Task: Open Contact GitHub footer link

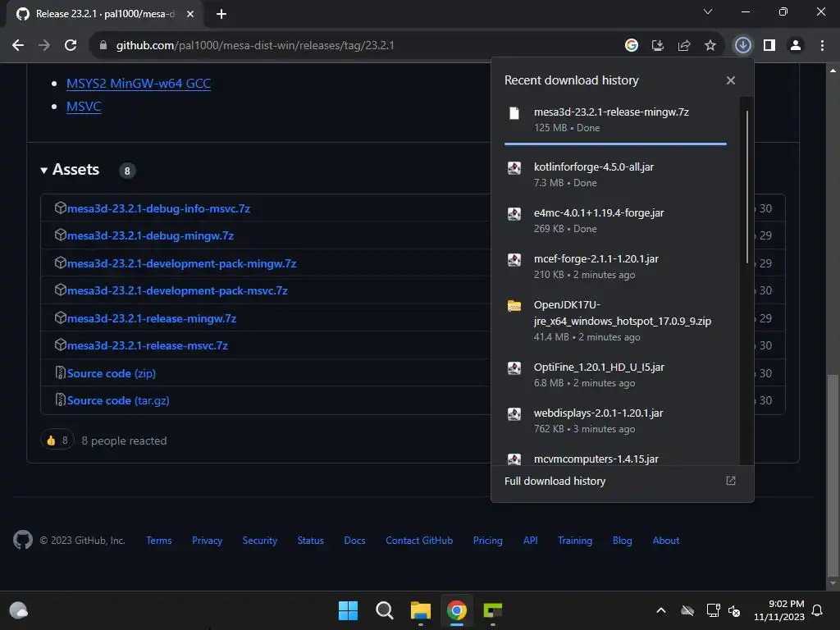Action: pos(419,541)
